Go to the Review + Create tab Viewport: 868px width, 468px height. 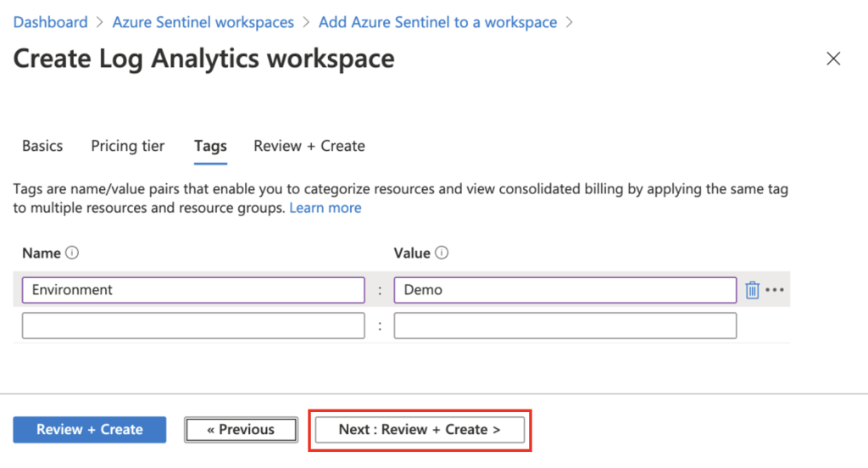click(x=309, y=146)
